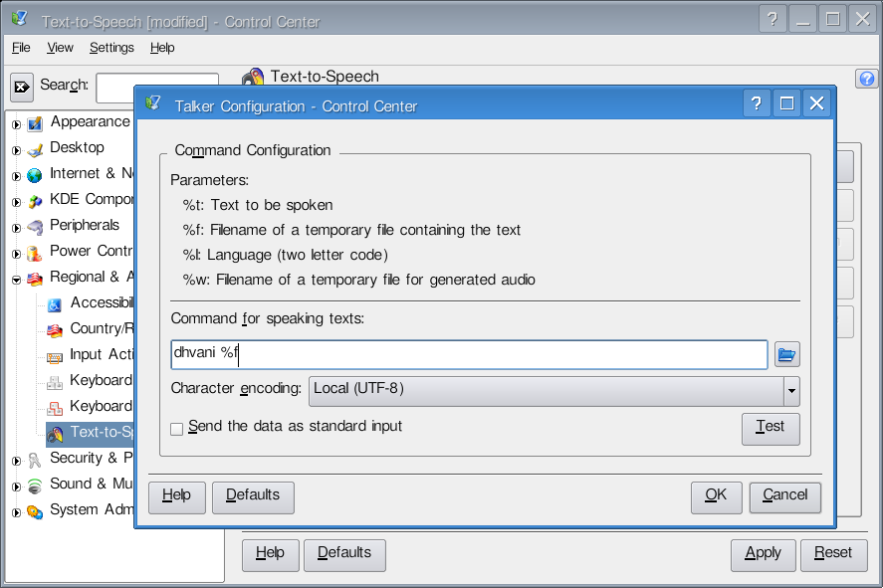Screen dimensions: 883x588
Task: Cancel the Talker Configuration dialog
Action: [785, 497]
